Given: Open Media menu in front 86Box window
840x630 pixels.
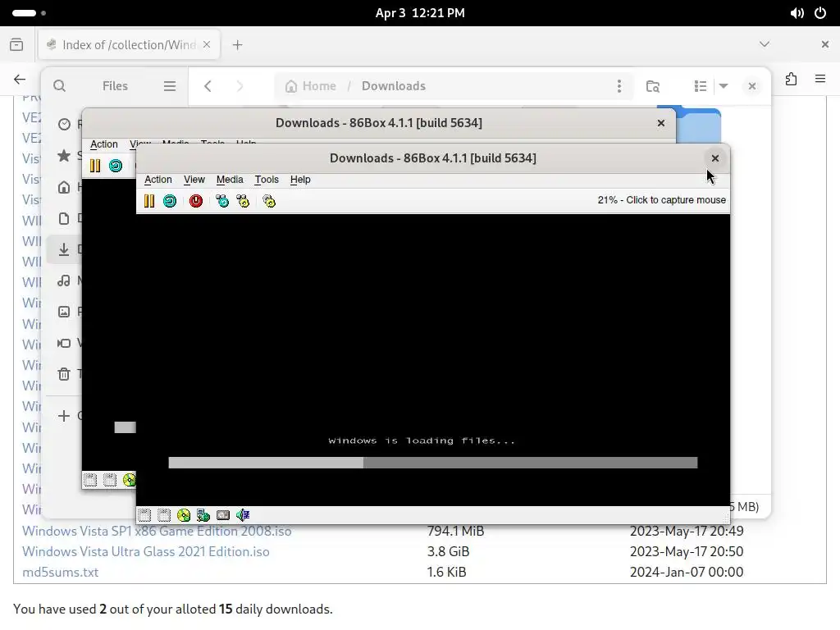Looking at the screenshot, I should 230,180.
